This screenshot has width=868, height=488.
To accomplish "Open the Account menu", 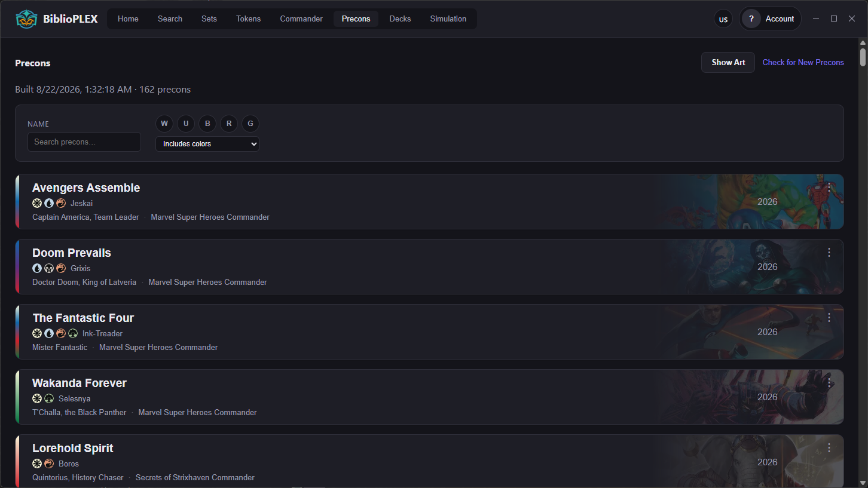I will pos(771,19).
